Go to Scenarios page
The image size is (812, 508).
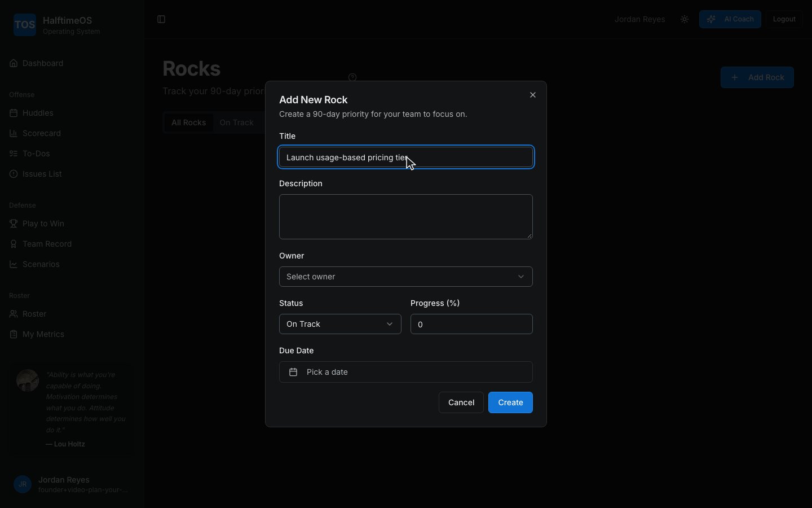point(72,264)
